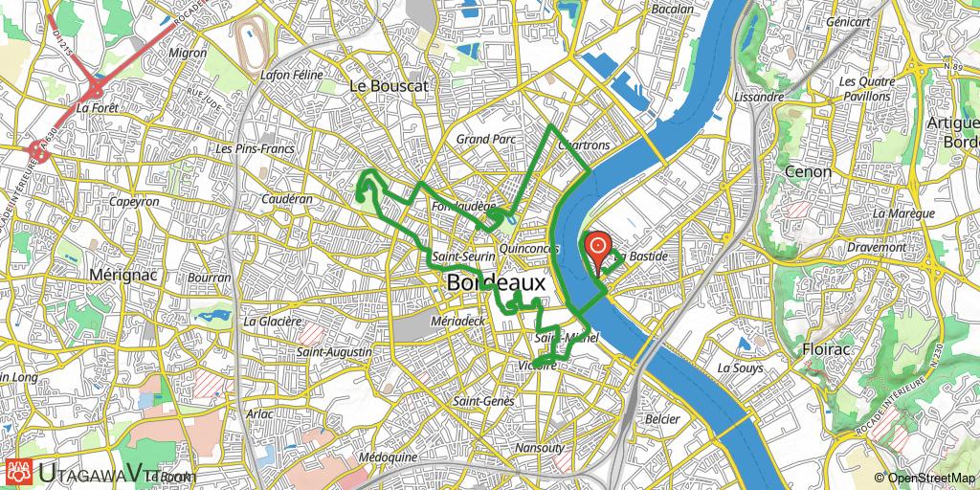Click the UtagawaVTT logo icon
Viewport: 980px width, 490px height.
[x=18, y=473]
